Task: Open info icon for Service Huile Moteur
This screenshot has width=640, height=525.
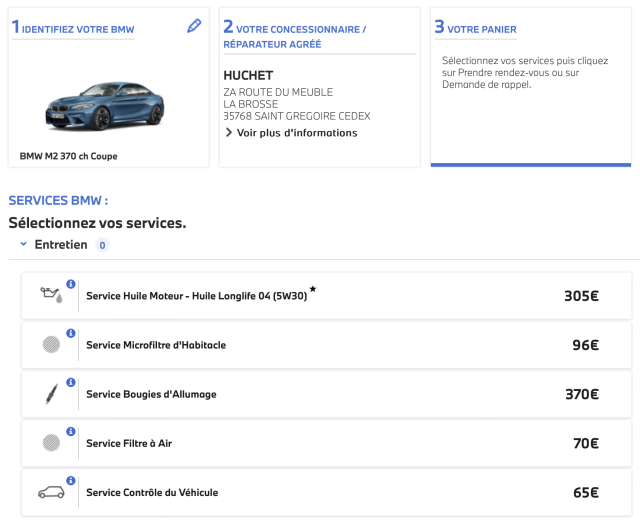Action: pyautogui.click(x=71, y=284)
